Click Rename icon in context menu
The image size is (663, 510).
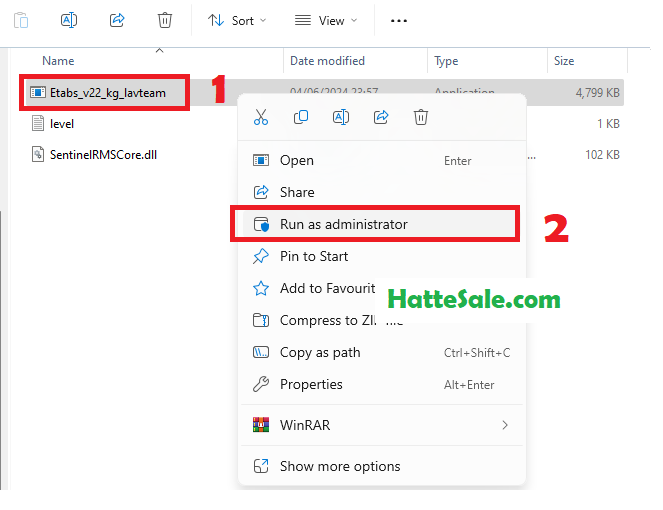click(341, 117)
